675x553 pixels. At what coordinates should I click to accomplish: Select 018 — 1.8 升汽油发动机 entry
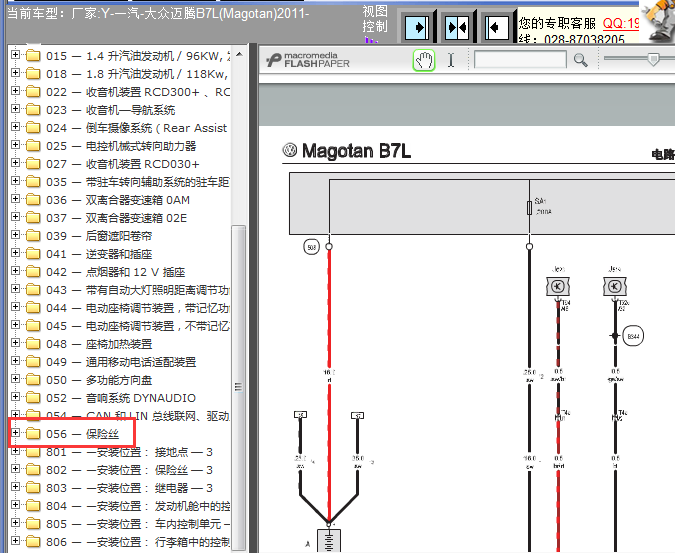[x=138, y=74]
